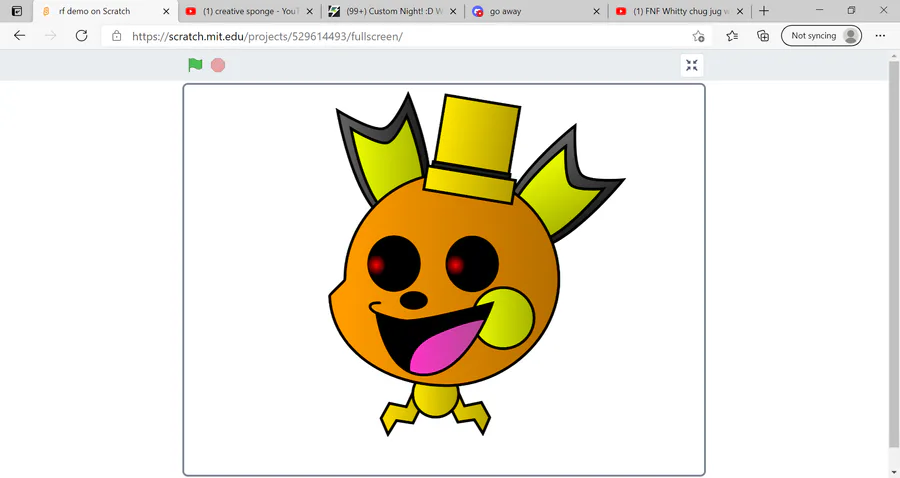Open the tab actions menu icon
The height and width of the screenshot is (478, 900).
(17, 11)
